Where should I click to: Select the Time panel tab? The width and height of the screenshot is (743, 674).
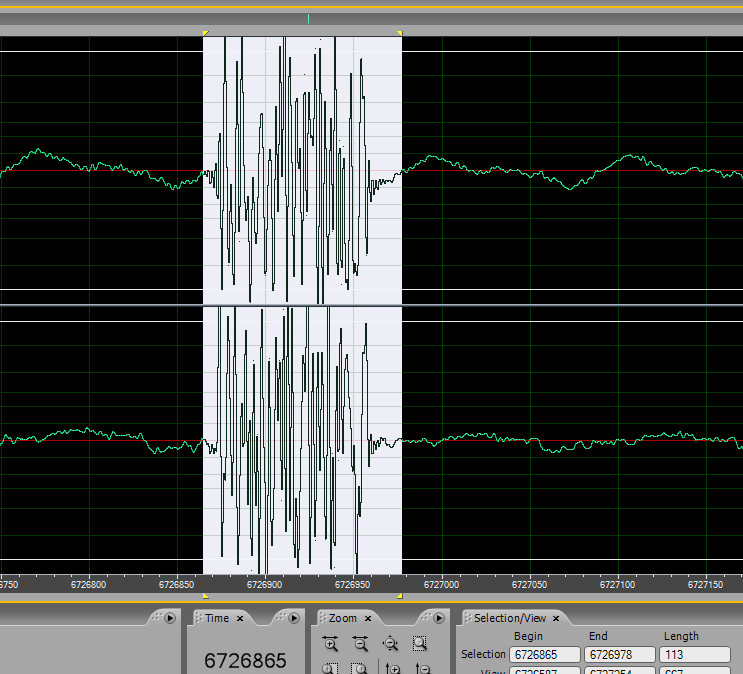click(217, 619)
